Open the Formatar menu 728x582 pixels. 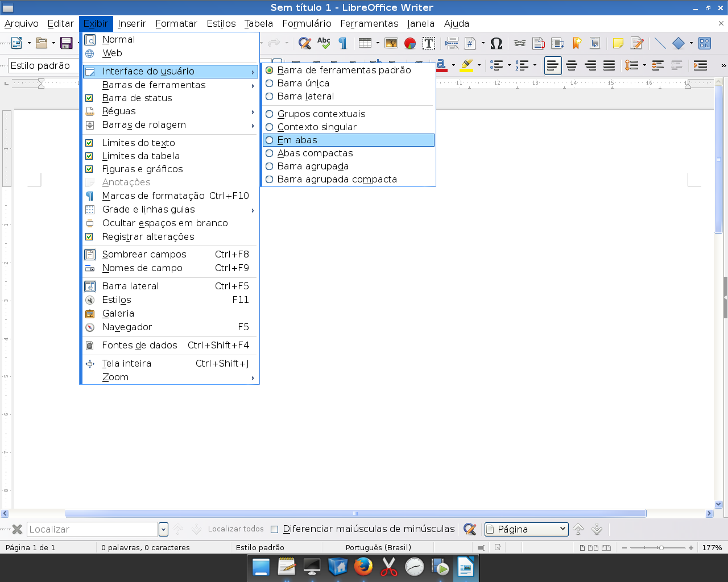pyautogui.click(x=176, y=23)
